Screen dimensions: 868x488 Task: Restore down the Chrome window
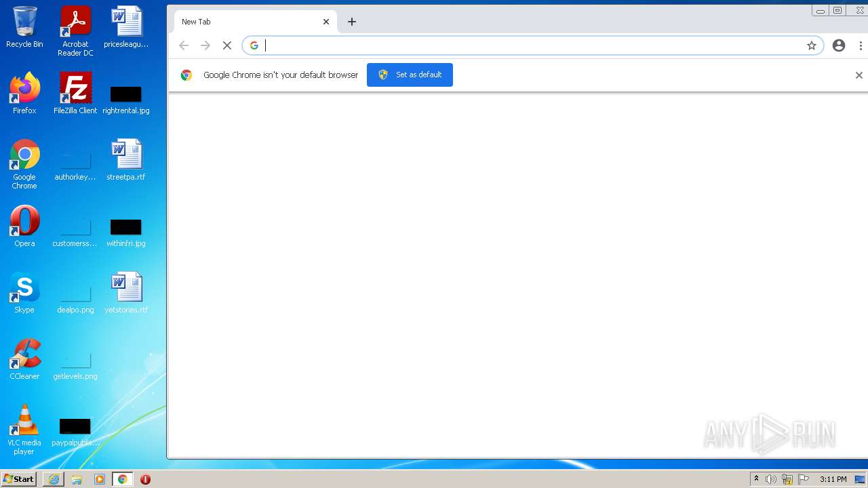(x=837, y=10)
